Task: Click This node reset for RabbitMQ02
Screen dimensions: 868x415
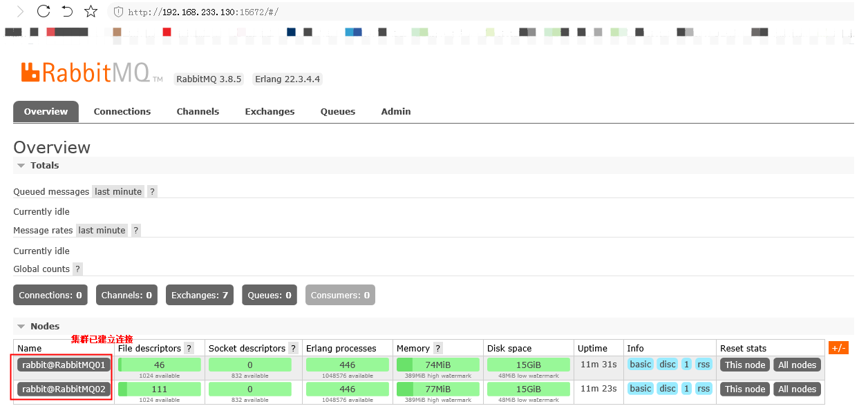Action: coord(745,389)
